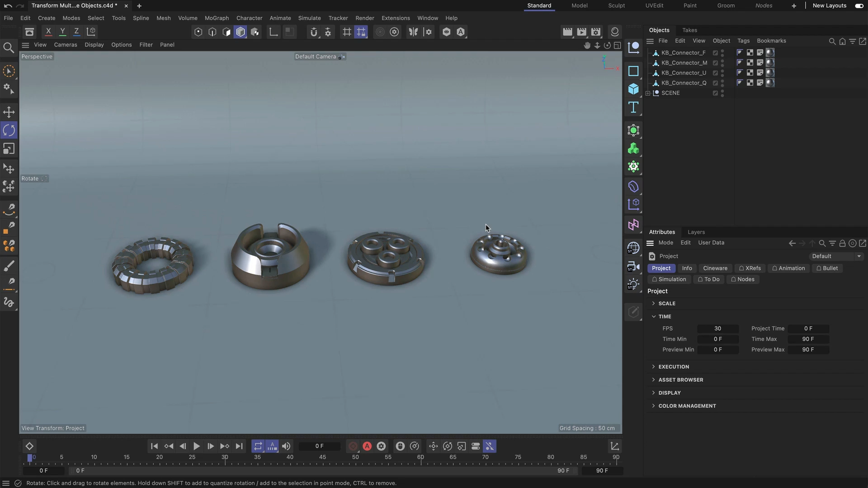Open the Simulation settings in Project attributes
This screenshot has width=868, height=488.
coord(669,279)
